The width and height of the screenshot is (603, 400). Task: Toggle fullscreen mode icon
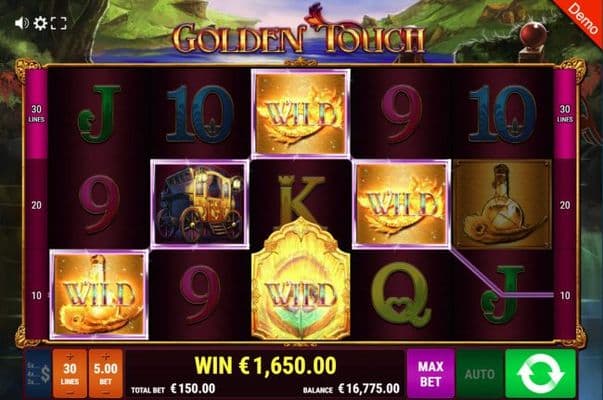pos(58,23)
